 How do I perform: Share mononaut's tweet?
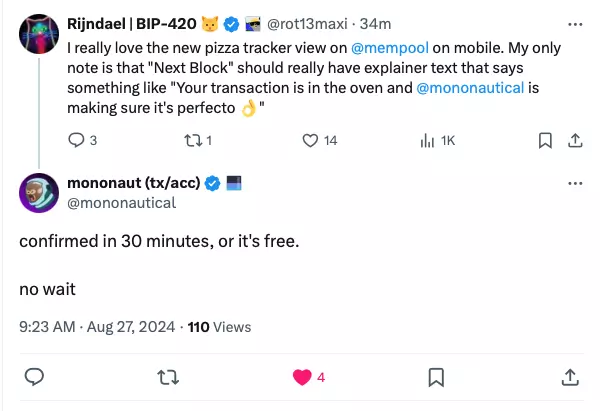(570, 377)
